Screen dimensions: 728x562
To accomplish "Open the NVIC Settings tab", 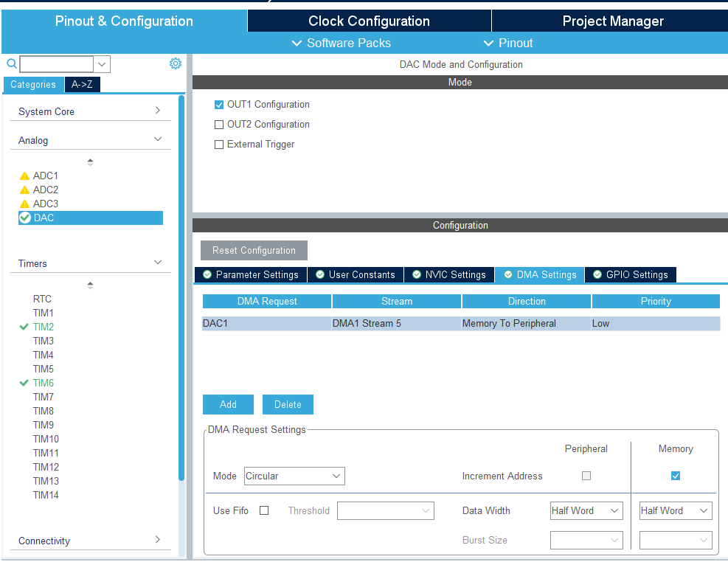I will (x=449, y=275).
